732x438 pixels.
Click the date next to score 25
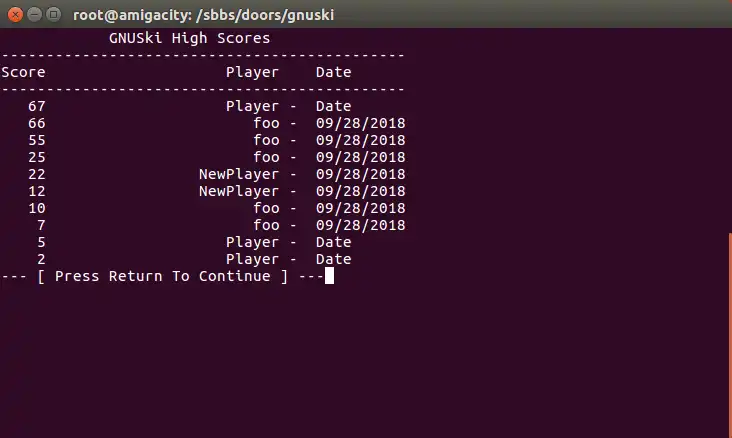(x=360, y=157)
